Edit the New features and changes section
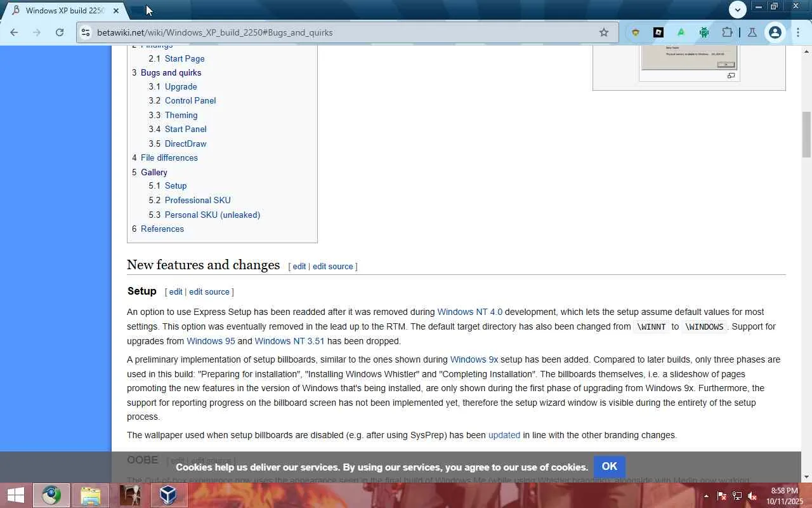The image size is (812, 508). pos(299,266)
